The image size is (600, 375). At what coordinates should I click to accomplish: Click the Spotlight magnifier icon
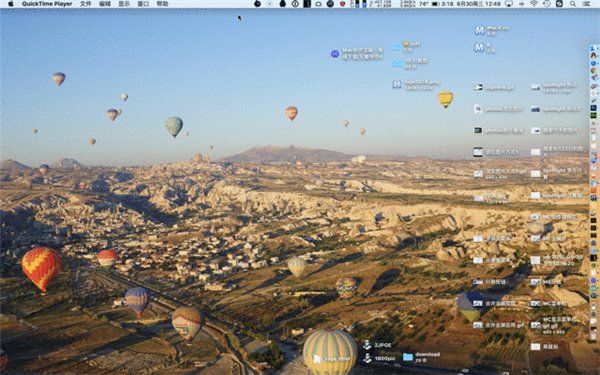click(572, 4)
